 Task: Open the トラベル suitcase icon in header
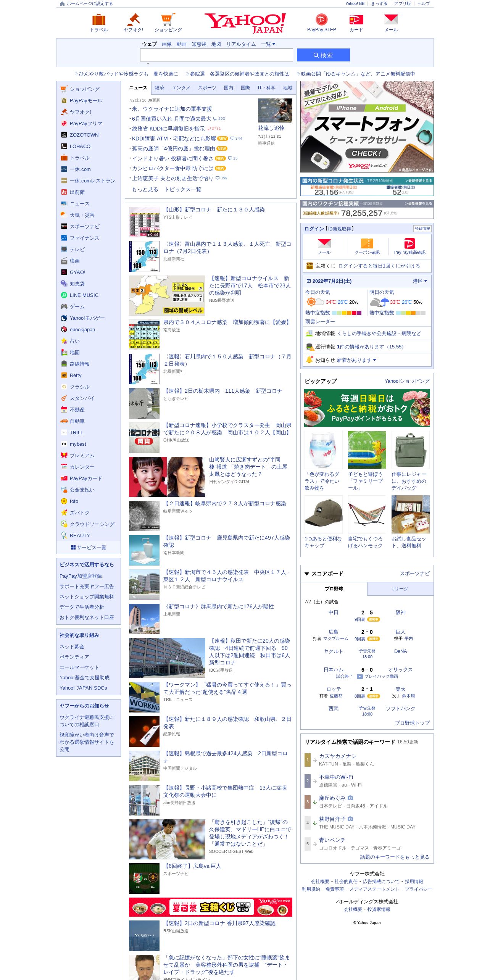click(99, 19)
